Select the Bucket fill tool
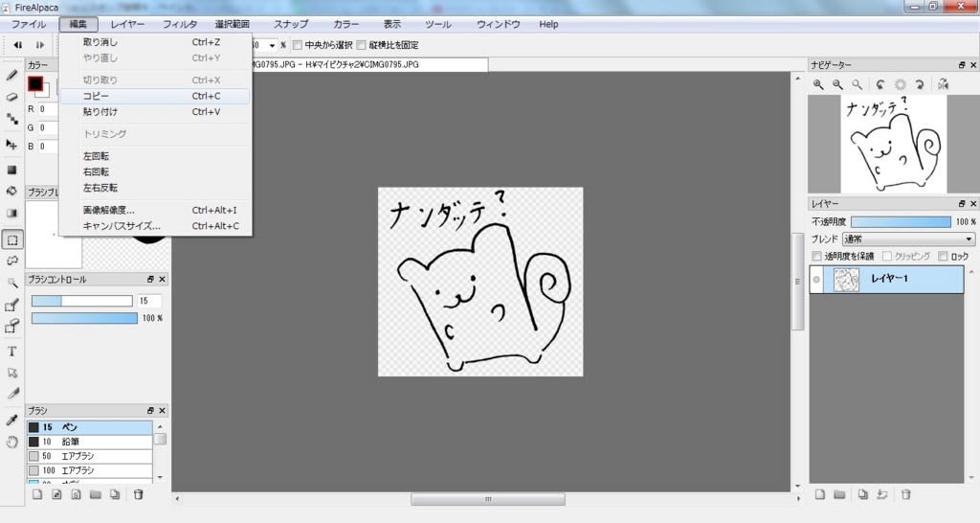The image size is (980, 523). [11, 192]
